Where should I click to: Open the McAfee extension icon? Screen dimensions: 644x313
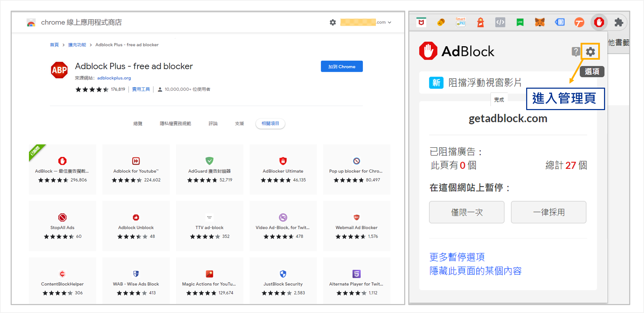(422, 22)
